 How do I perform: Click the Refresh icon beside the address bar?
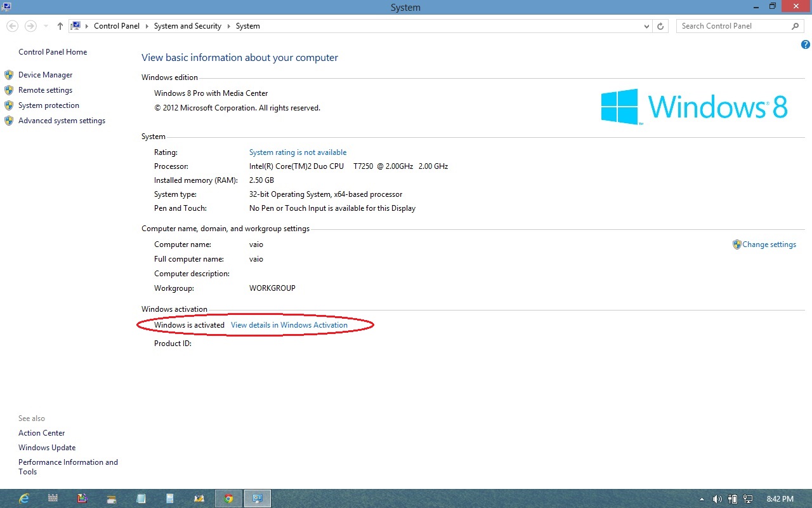click(x=660, y=26)
